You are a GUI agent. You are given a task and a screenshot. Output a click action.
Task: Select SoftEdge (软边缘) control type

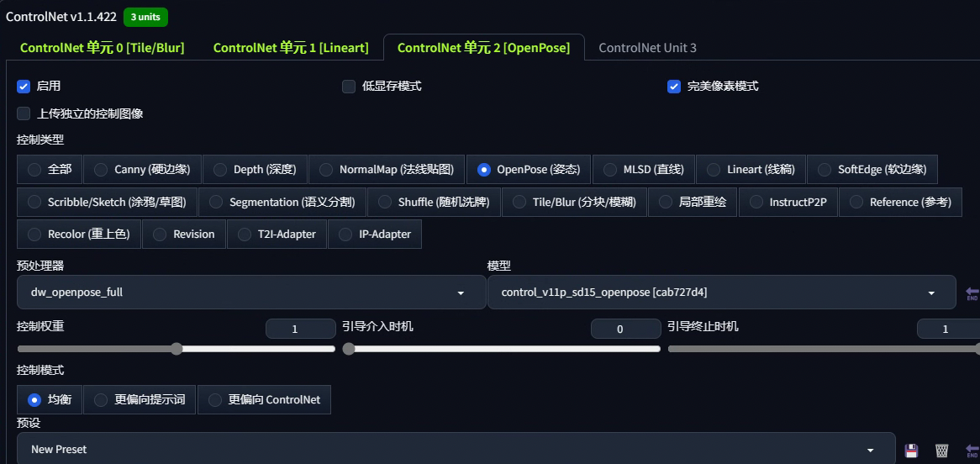click(x=872, y=170)
